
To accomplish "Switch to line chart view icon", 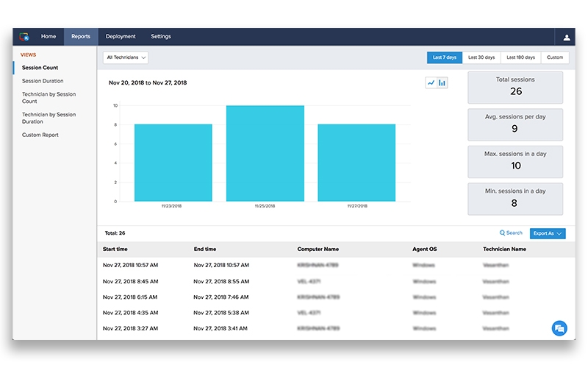I will pos(431,83).
